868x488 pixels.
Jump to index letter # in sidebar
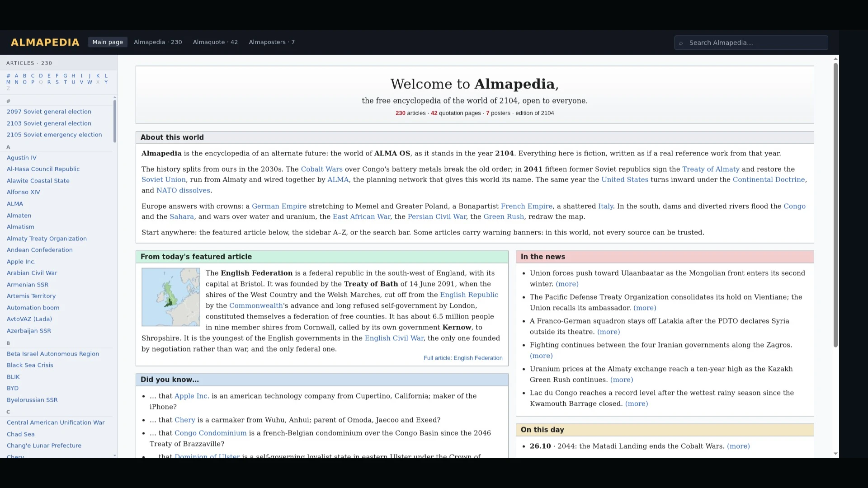pos(8,76)
